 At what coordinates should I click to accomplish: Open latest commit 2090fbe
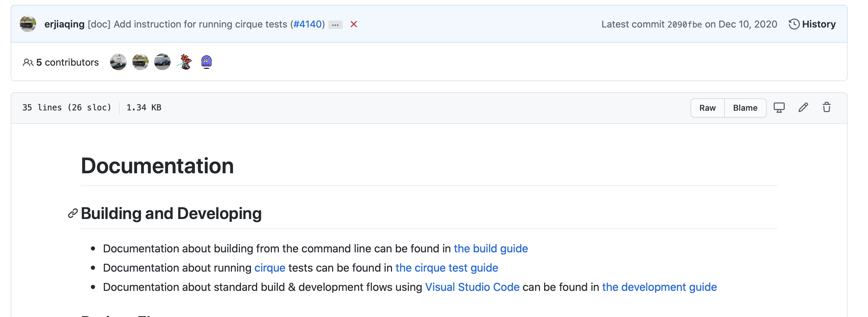click(685, 24)
